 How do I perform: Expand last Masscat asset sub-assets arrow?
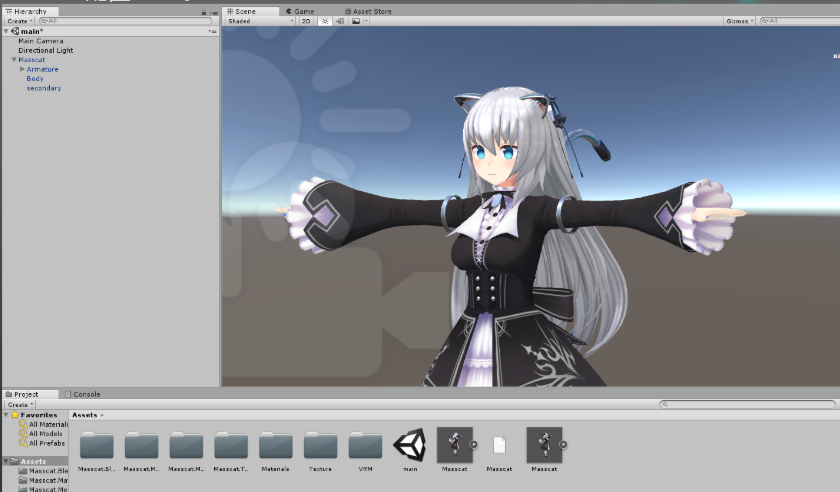[x=564, y=444]
